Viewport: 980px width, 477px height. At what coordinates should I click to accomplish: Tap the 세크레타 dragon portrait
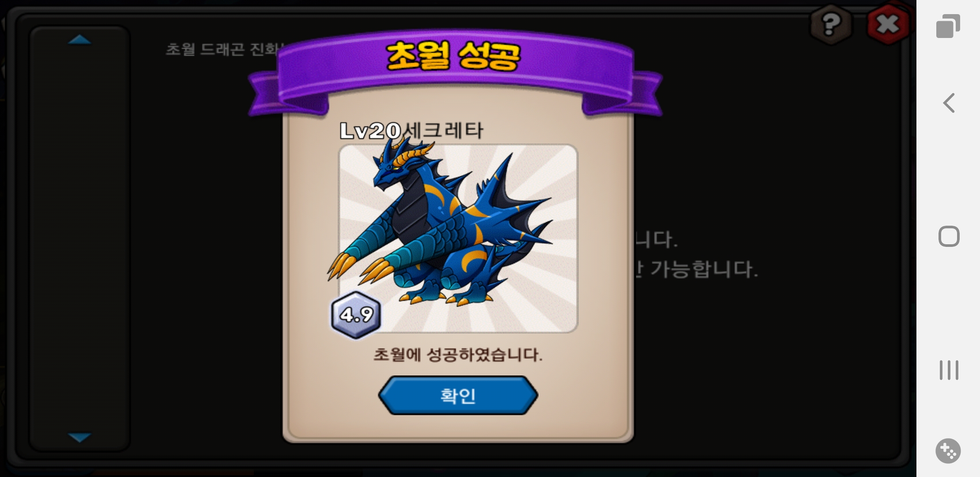[x=458, y=238]
